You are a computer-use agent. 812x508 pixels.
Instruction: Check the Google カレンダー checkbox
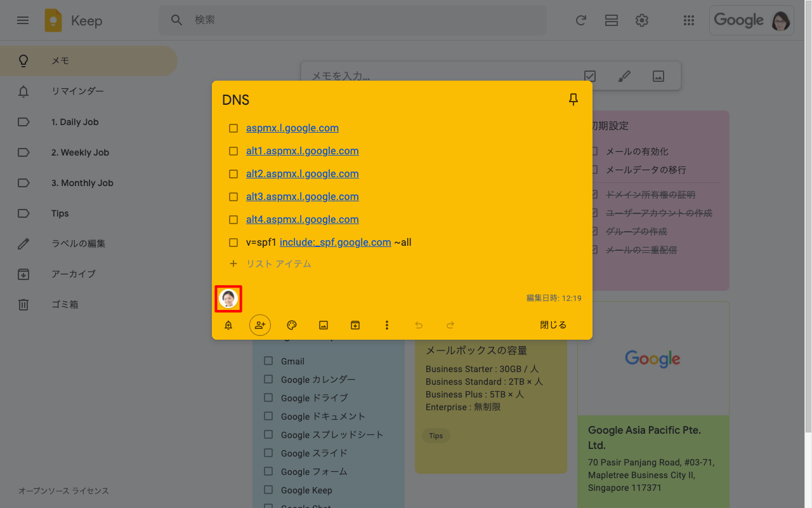(268, 380)
